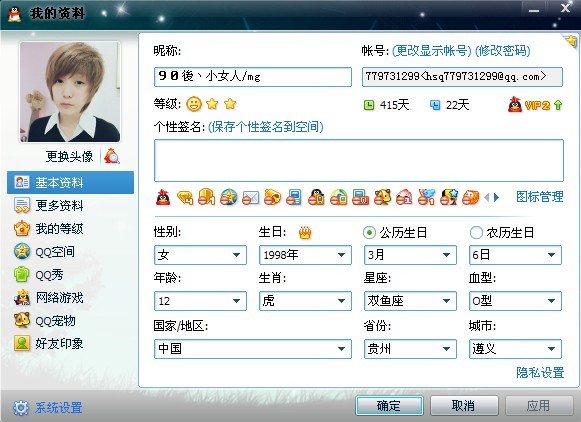581x422 pixels.
Task: Open the 年龄 age dropdown showing 12
Action: (200, 301)
